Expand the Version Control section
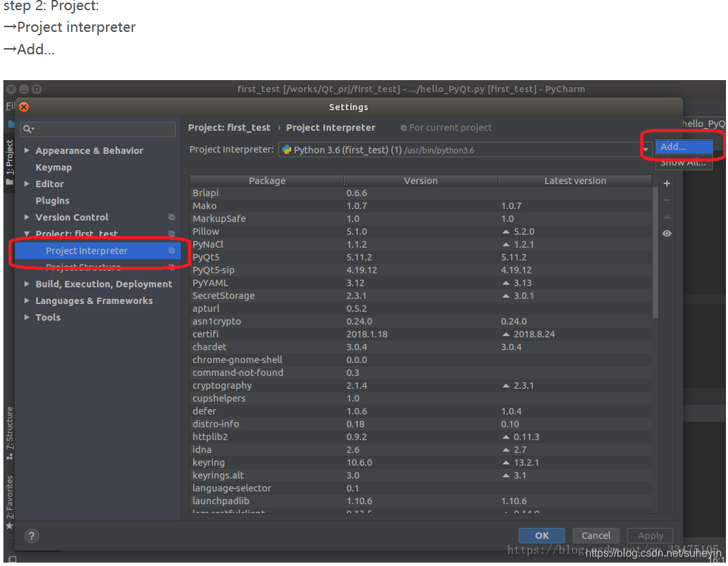The width and height of the screenshot is (728, 566). coord(27,217)
